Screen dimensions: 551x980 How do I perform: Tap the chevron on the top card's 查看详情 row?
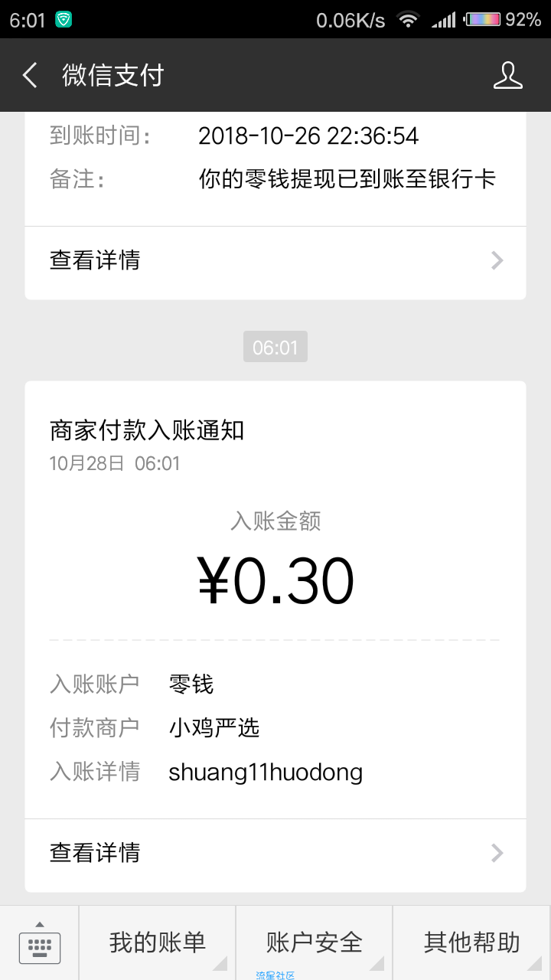pyautogui.click(x=497, y=261)
